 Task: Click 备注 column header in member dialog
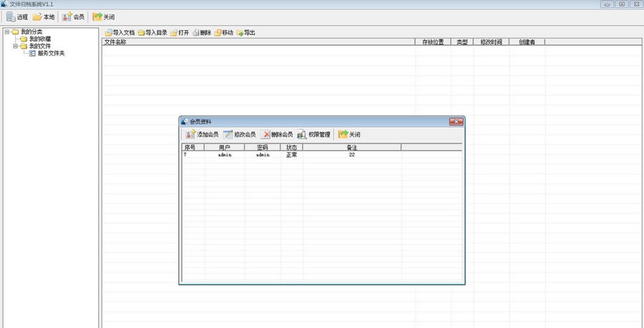pyautogui.click(x=352, y=147)
